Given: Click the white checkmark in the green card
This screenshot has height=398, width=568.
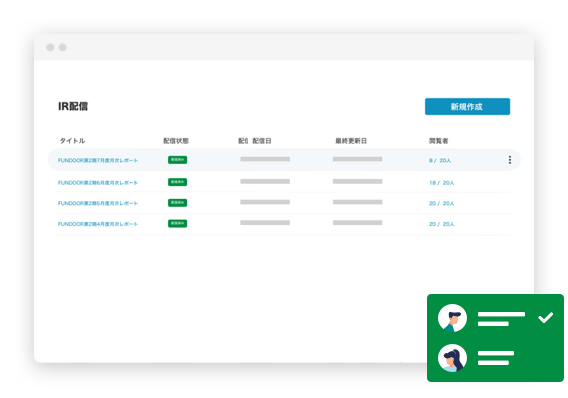Looking at the screenshot, I should (x=545, y=317).
